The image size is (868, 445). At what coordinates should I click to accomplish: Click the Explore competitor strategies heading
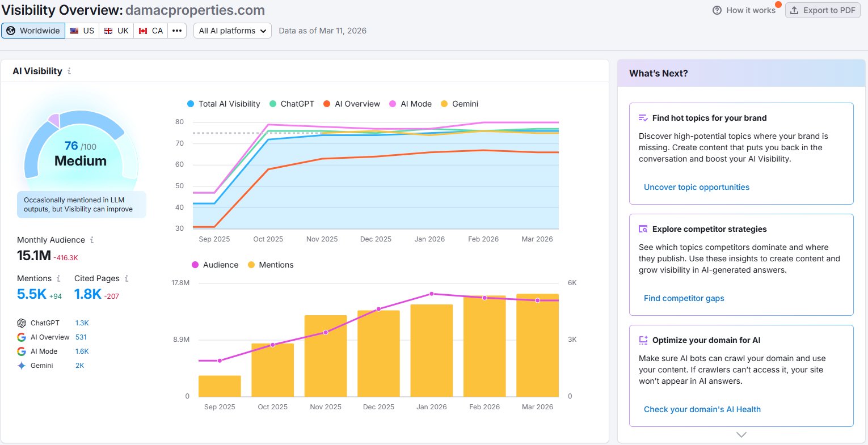[710, 229]
